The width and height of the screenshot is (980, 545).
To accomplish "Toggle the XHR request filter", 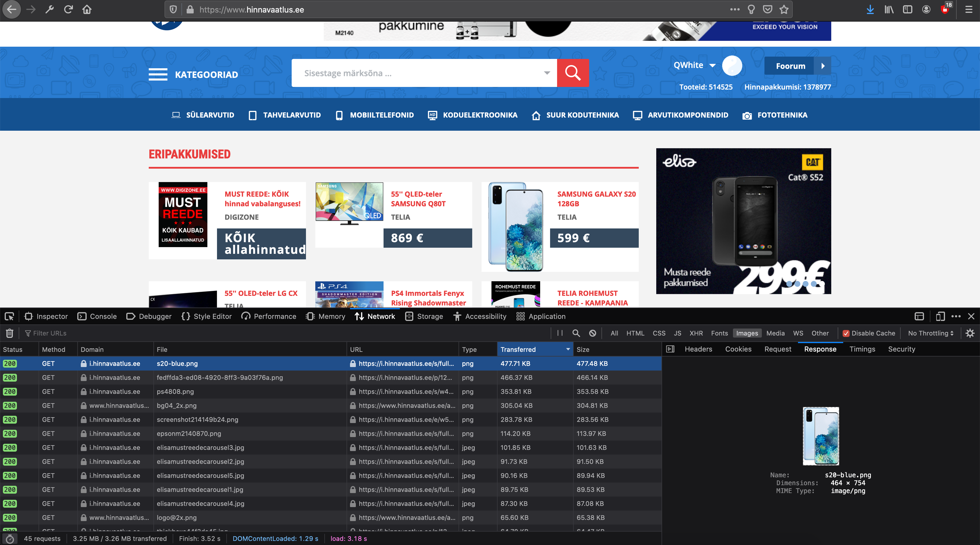I will 696,333.
